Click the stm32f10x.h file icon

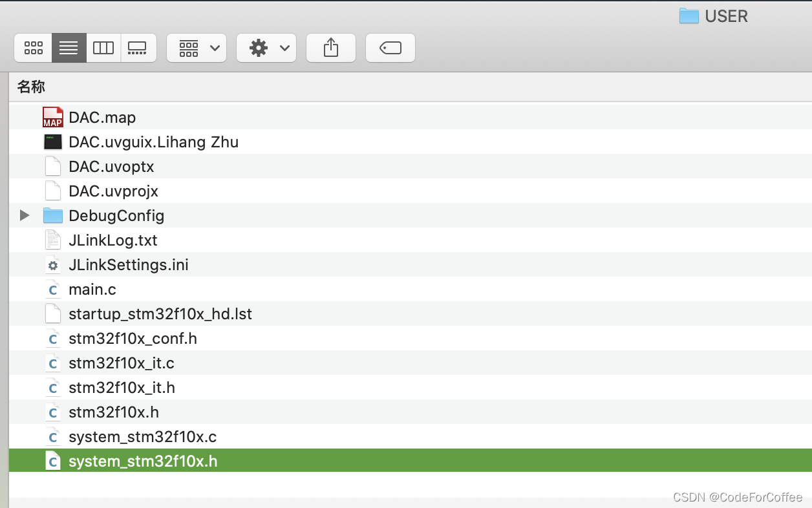click(x=53, y=412)
